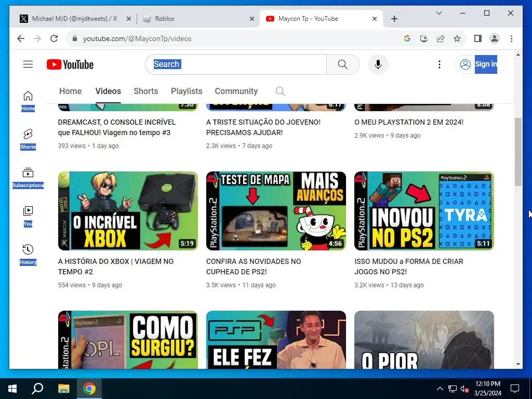The width and height of the screenshot is (532, 399).
Task: Reload the current page
Action: point(54,38)
